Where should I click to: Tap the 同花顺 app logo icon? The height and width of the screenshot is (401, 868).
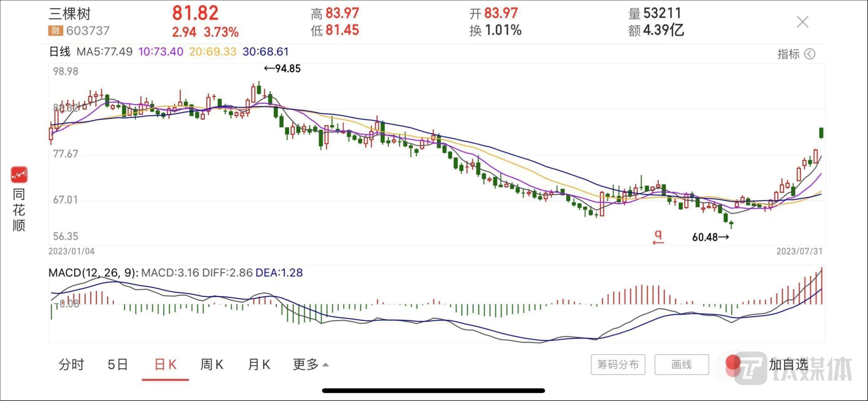[19, 174]
